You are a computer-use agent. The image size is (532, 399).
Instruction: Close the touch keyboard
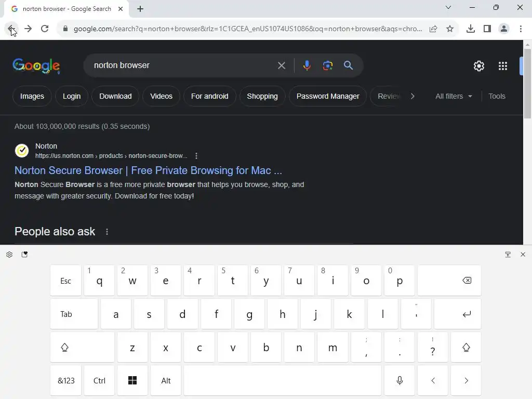(x=523, y=255)
